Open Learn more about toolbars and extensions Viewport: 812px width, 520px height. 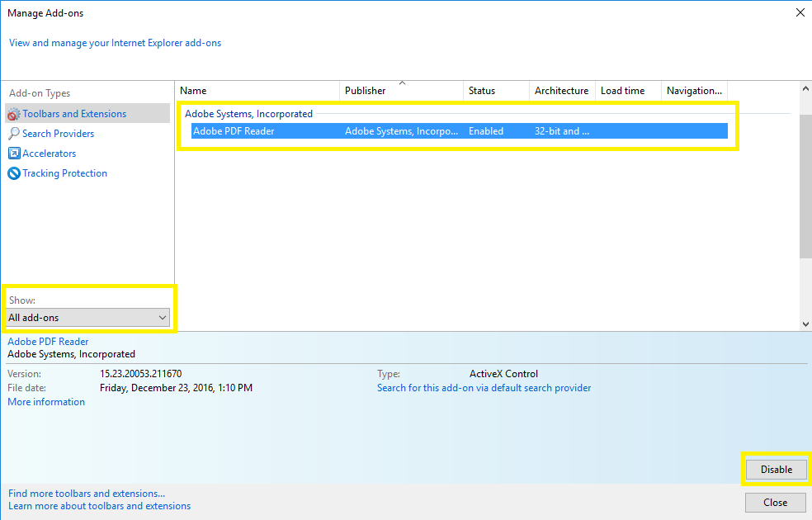[99, 506]
